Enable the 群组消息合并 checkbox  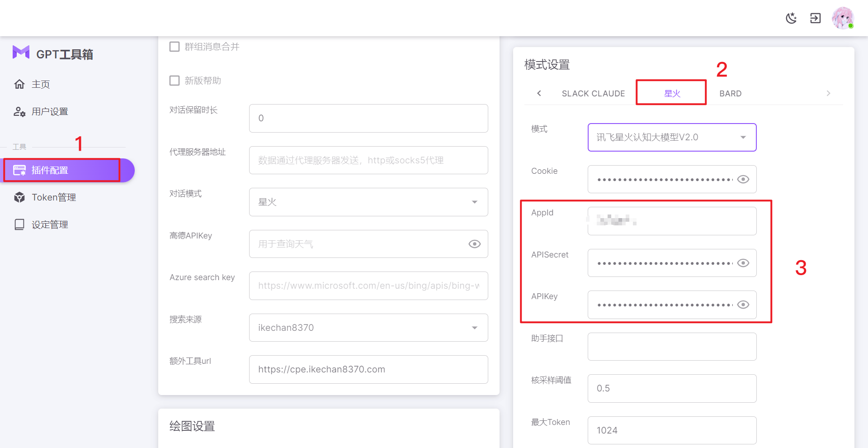(175, 47)
